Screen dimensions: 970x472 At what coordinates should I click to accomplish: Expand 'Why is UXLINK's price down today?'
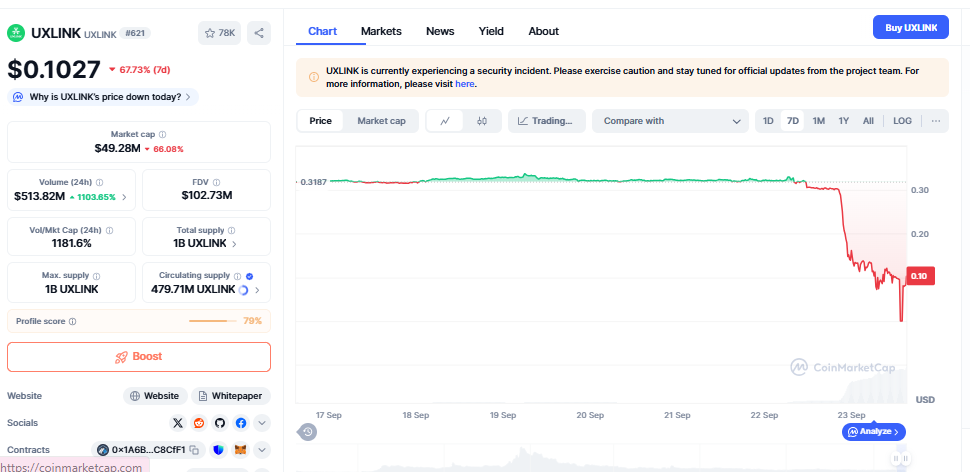[x=103, y=97]
